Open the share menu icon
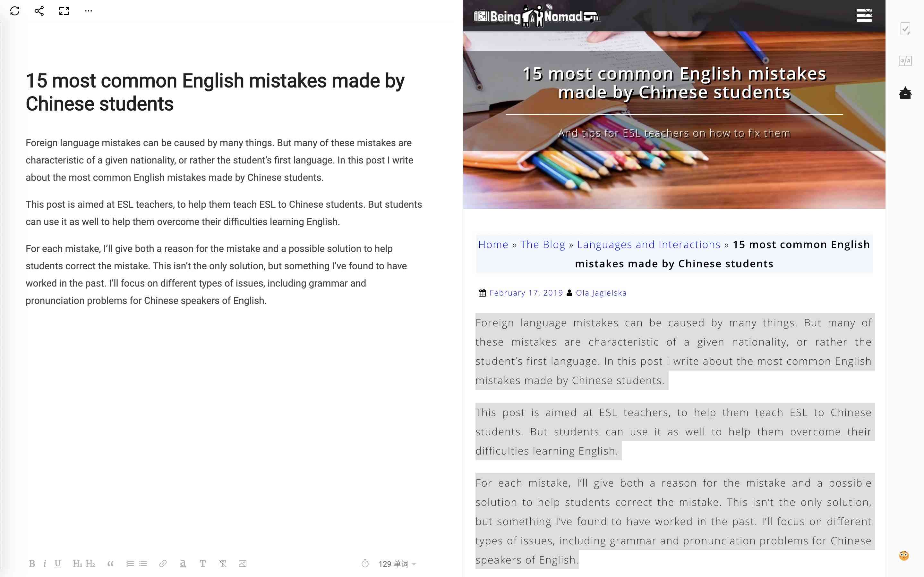Image resolution: width=924 pixels, height=577 pixels. 38,11
